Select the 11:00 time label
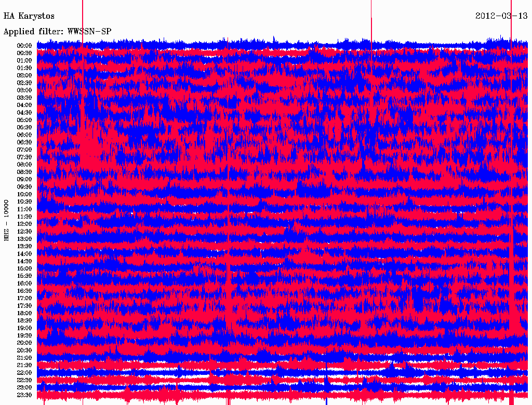The width and height of the screenshot is (532, 405). pyautogui.click(x=24, y=209)
